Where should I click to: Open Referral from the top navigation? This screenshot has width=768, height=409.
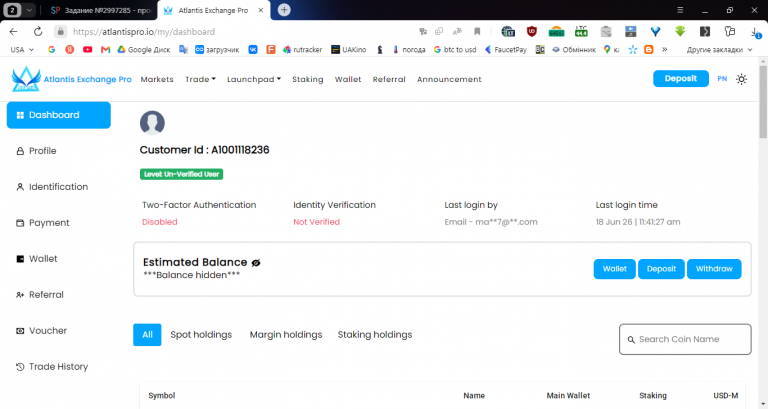tap(389, 79)
